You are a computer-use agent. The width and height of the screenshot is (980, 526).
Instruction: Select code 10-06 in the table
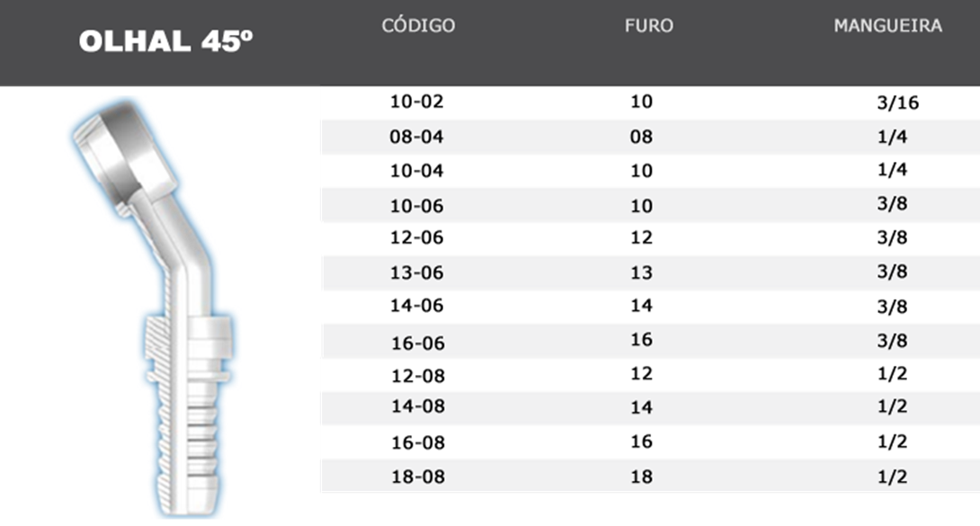point(417,206)
